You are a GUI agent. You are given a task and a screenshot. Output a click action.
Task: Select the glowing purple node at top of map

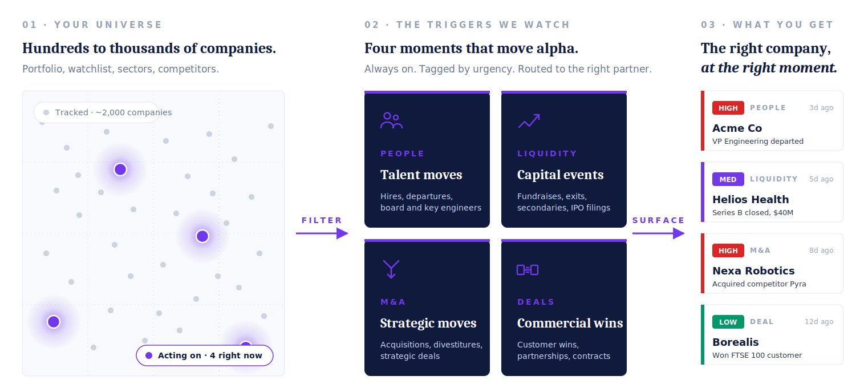coord(120,169)
